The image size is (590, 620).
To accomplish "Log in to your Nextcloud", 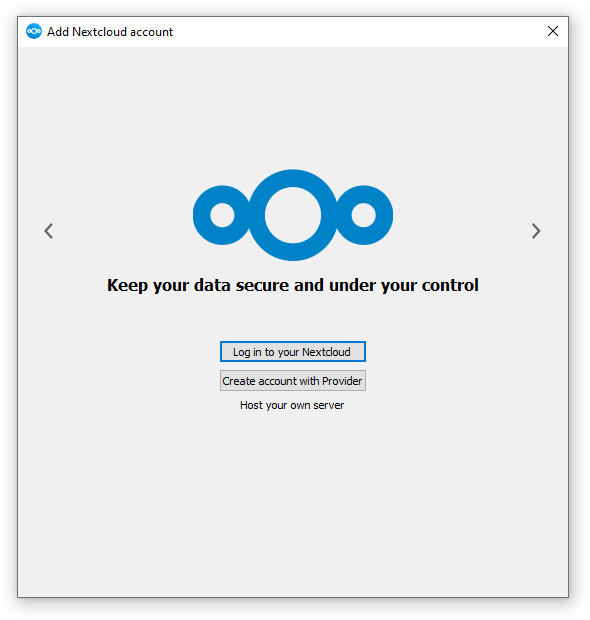I will [x=293, y=352].
